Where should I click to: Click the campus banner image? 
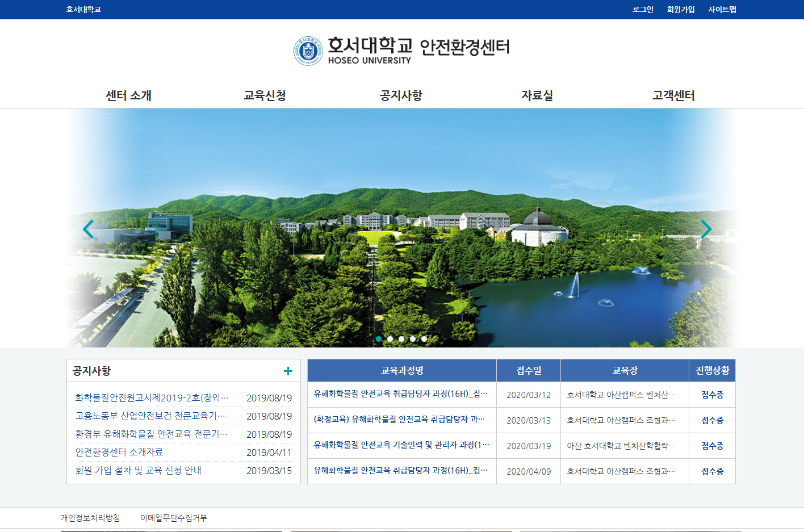[x=402, y=255]
